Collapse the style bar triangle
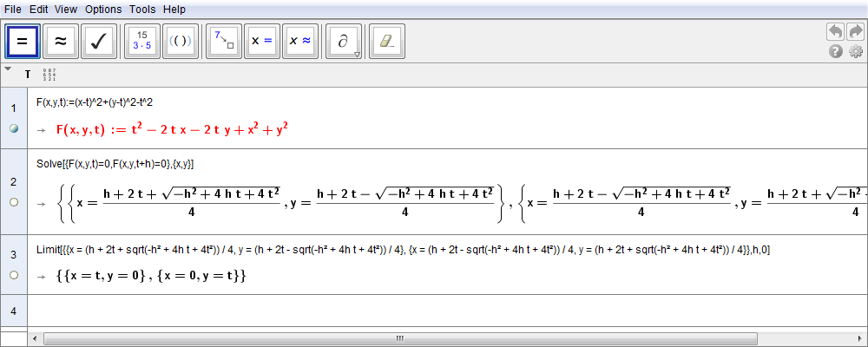868x347 pixels. (x=8, y=69)
